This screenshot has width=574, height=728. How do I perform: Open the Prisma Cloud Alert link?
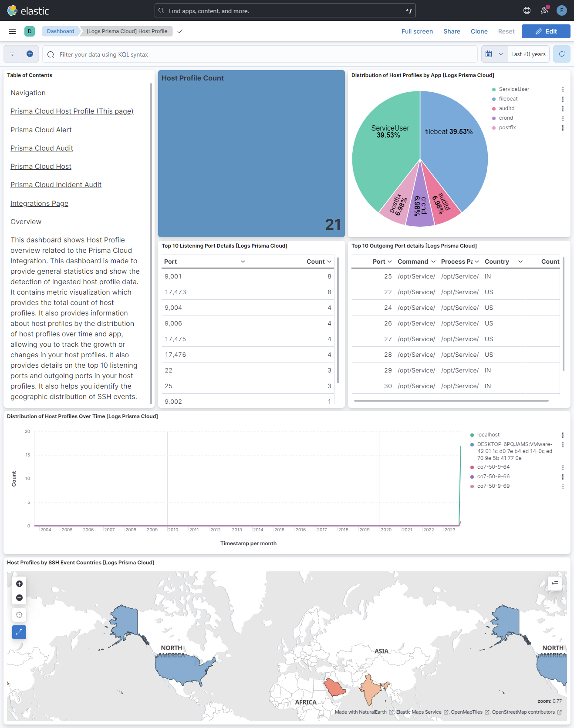click(x=41, y=130)
